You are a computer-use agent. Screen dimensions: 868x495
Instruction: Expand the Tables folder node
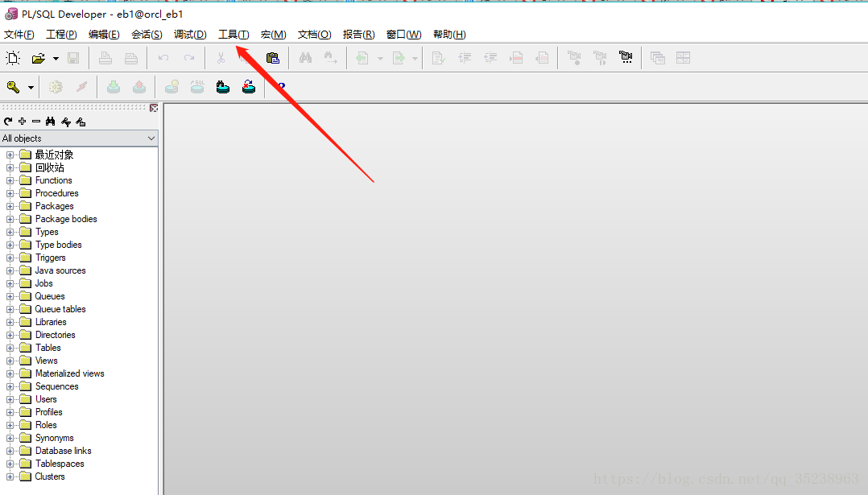point(10,348)
